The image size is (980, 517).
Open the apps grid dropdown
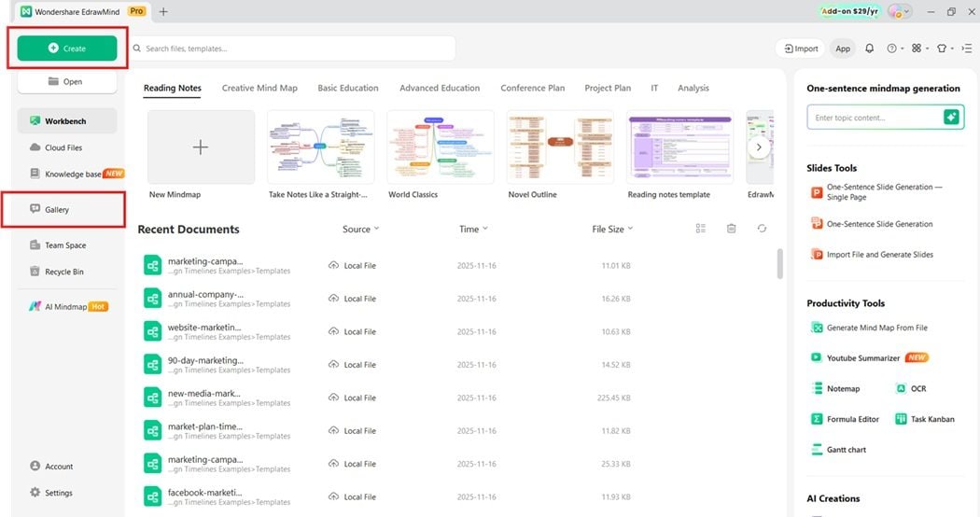coord(919,49)
